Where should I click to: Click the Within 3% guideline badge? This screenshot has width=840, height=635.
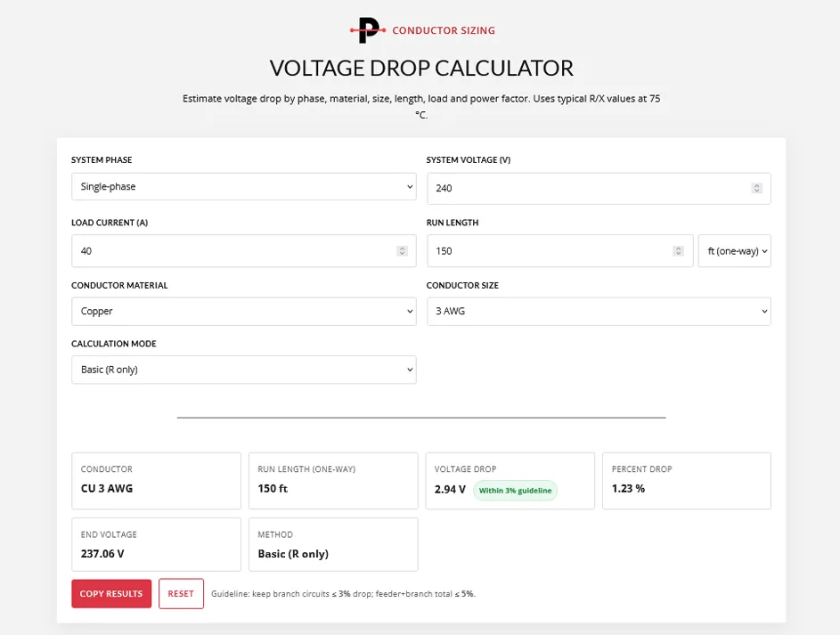[516, 491]
